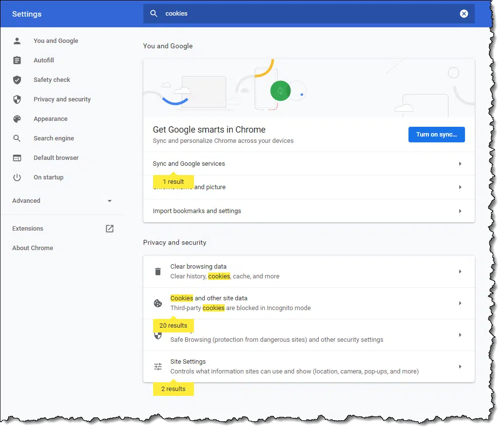Click the cookie icon for Cookies and other site data
The height and width of the screenshot is (431, 504).
[x=158, y=303]
